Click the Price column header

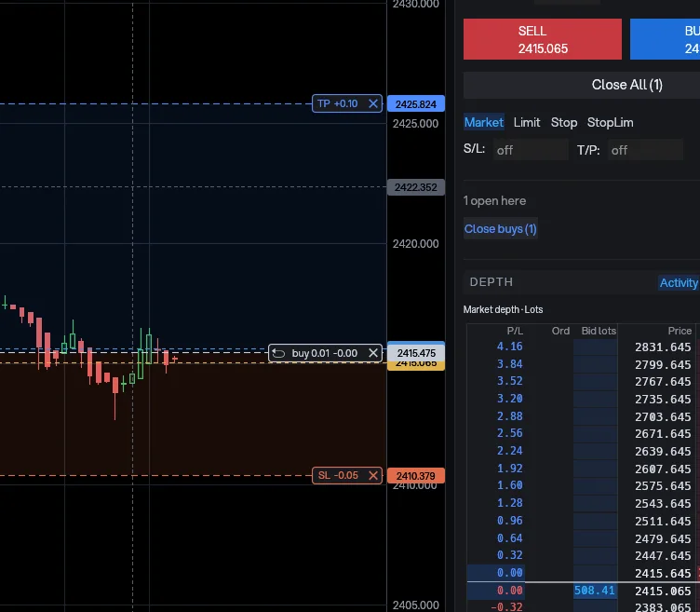point(680,331)
